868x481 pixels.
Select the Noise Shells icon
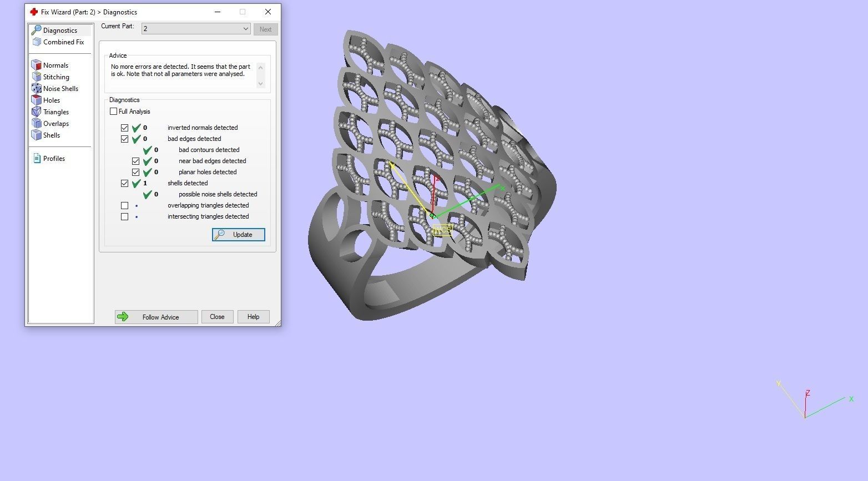[x=37, y=88]
